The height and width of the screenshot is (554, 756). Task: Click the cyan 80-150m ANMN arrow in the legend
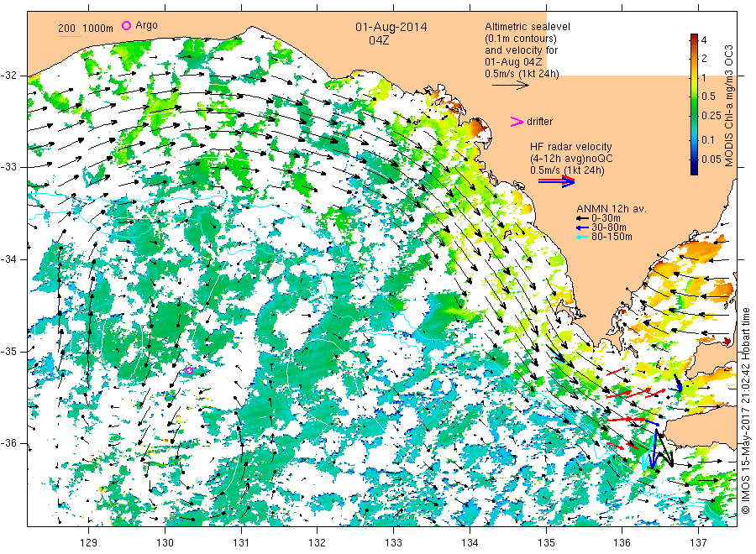(x=582, y=237)
